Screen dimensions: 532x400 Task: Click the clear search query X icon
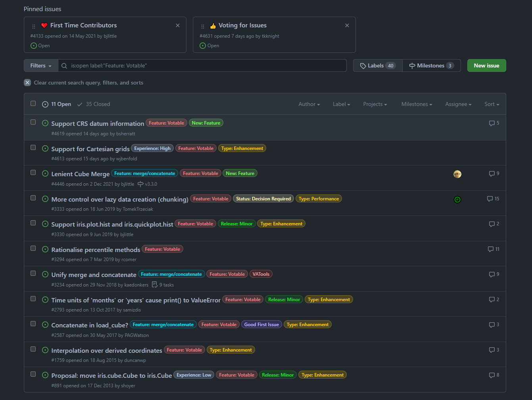click(27, 83)
